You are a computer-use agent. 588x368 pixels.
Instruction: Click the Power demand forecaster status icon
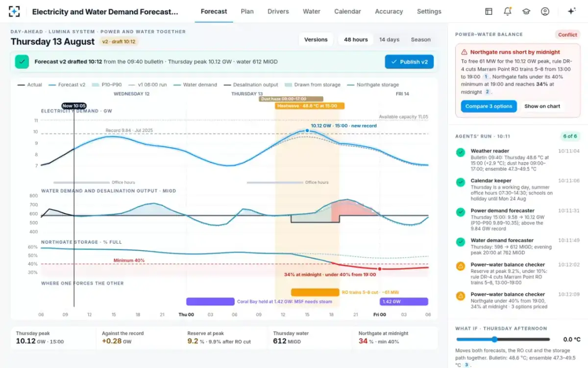[461, 212]
